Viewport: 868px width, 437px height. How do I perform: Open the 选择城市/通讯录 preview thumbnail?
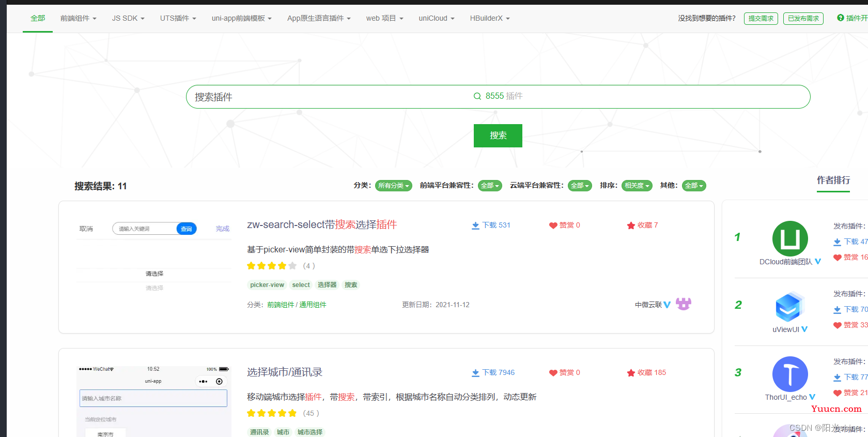154,401
